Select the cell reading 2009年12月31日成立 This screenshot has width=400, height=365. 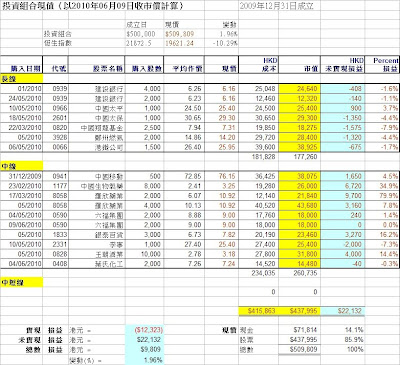(276, 6)
